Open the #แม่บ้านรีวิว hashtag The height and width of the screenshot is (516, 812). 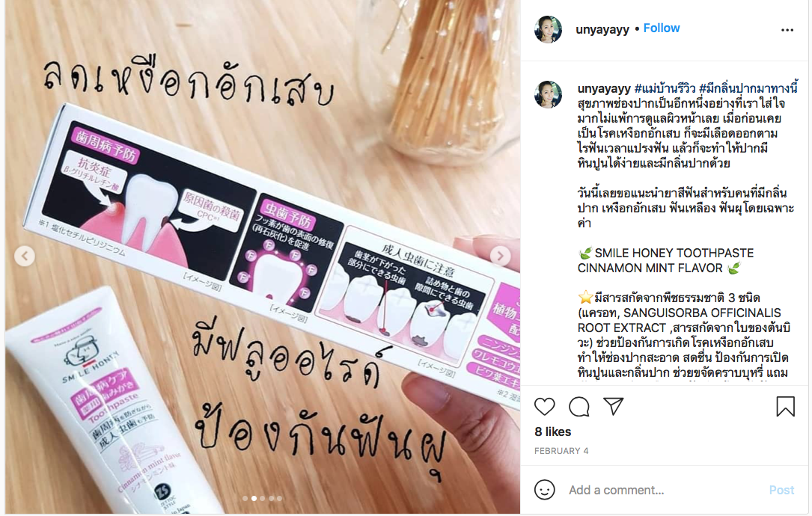coord(665,88)
